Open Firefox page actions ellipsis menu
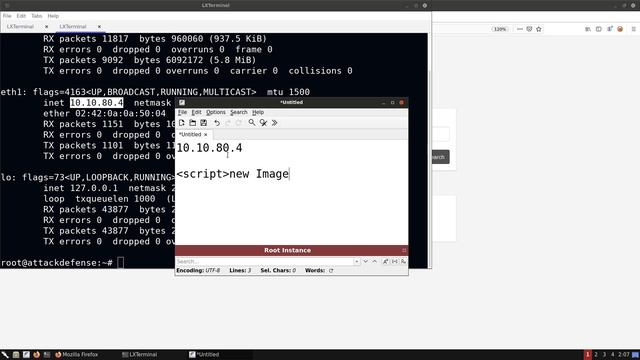The height and width of the screenshot is (360, 640). coord(520,29)
